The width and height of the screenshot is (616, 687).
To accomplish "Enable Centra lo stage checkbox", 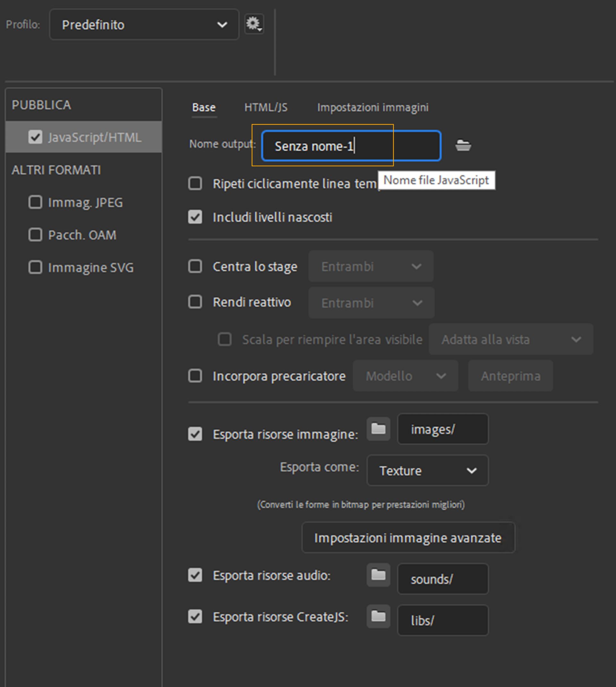I will point(195,266).
